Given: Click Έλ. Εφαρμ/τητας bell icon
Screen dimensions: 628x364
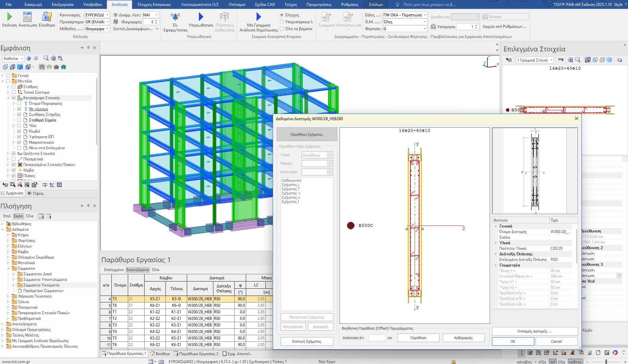Looking at the screenshot, I should pos(175,17).
